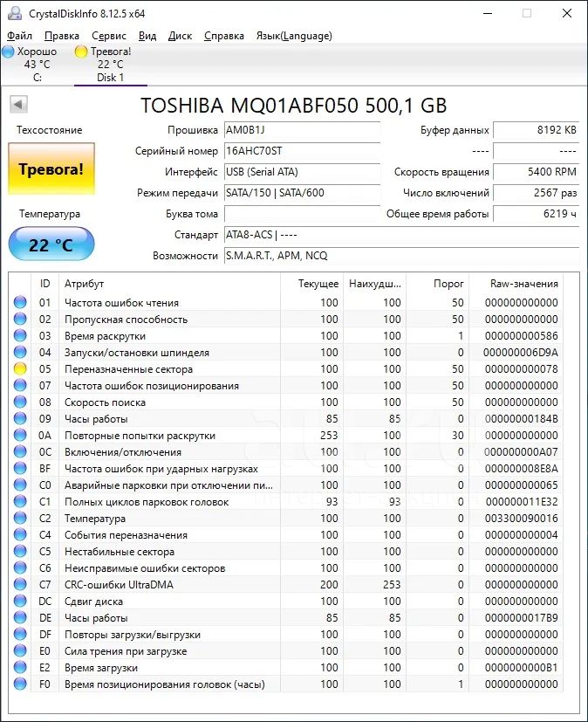
Task: Select the Сдвиг диска row
Action: [286, 601]
